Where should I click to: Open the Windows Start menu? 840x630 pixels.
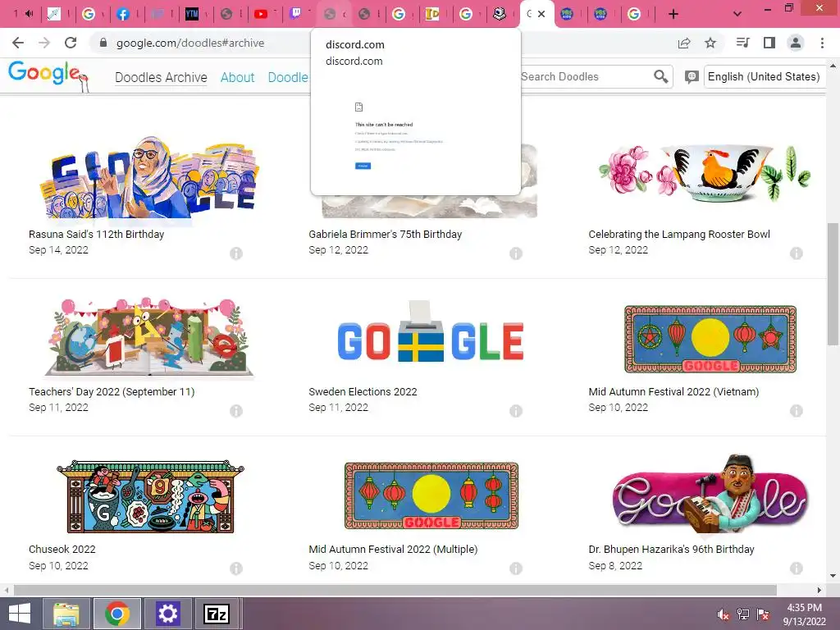pos(20,614)
